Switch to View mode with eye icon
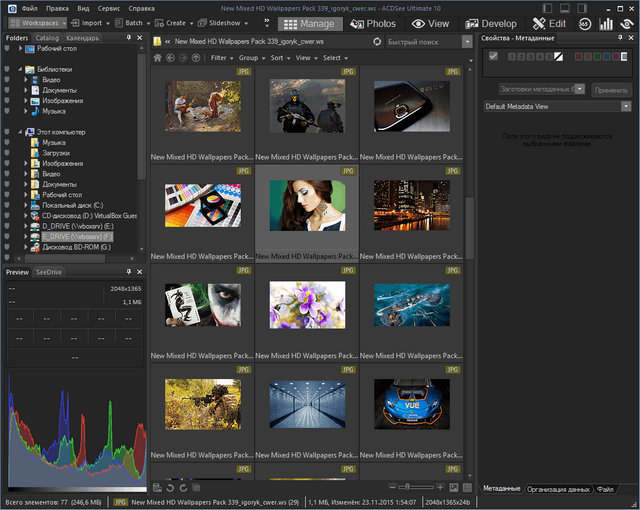Viewport: 640px width, 510px height. point(430,22)
